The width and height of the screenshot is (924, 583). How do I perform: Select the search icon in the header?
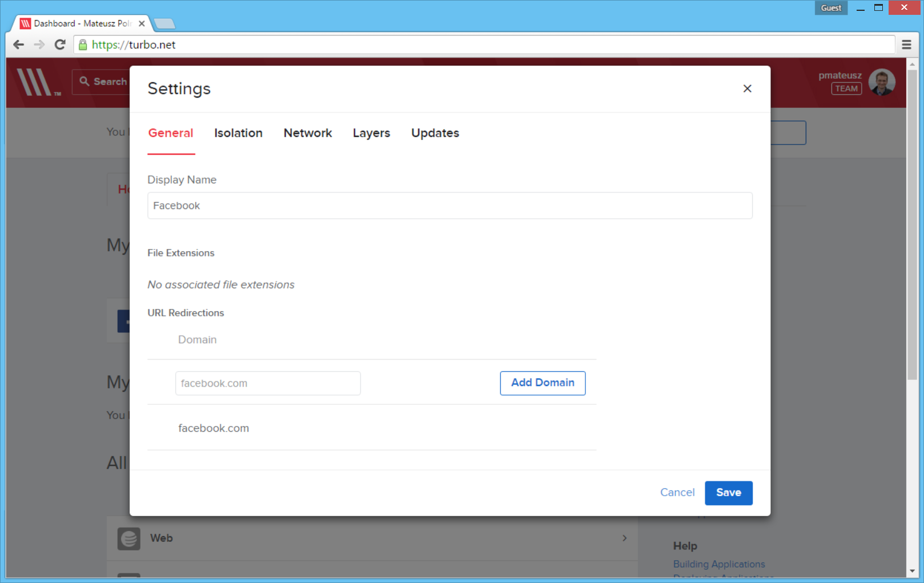coord(84,81)
